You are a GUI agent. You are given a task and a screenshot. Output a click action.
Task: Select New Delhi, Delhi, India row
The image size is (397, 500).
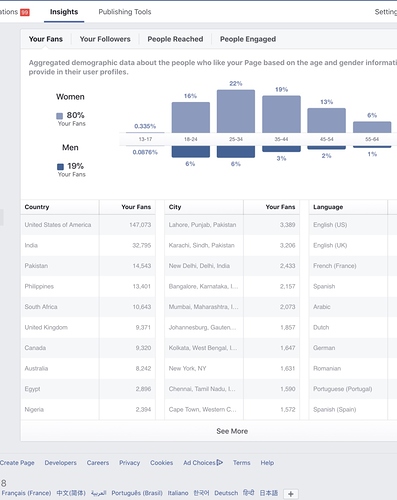point(232,266)
